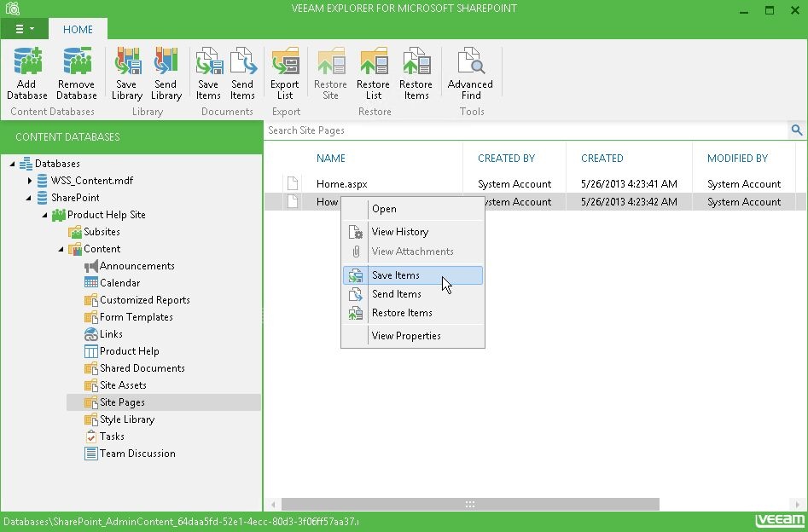Click the Search Site Pages field
This screenshot has width=808, height=532.
point(525,130)
